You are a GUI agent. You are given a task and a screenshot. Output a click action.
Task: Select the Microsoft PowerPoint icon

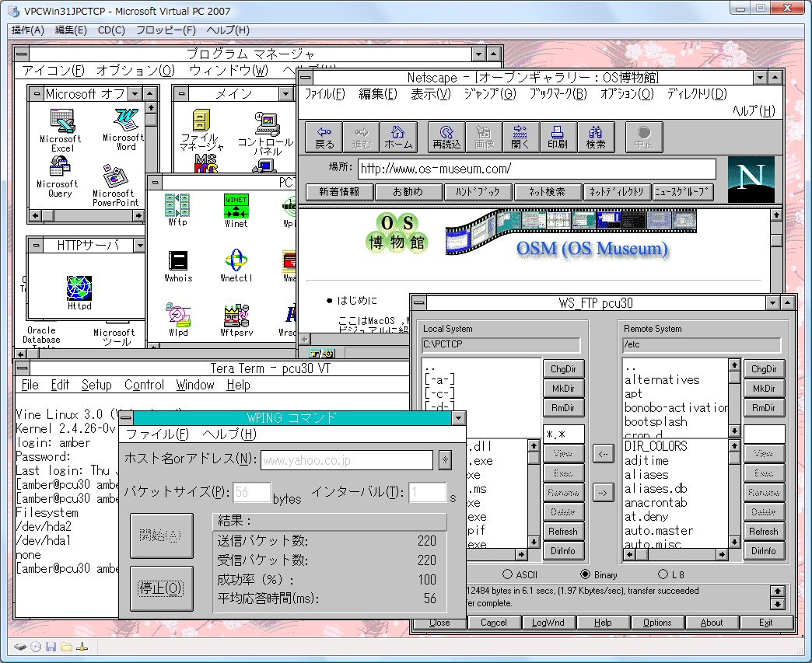115,185
